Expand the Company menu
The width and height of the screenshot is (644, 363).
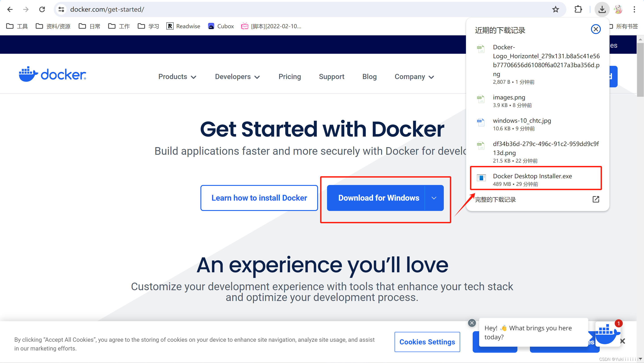(414, 77)
